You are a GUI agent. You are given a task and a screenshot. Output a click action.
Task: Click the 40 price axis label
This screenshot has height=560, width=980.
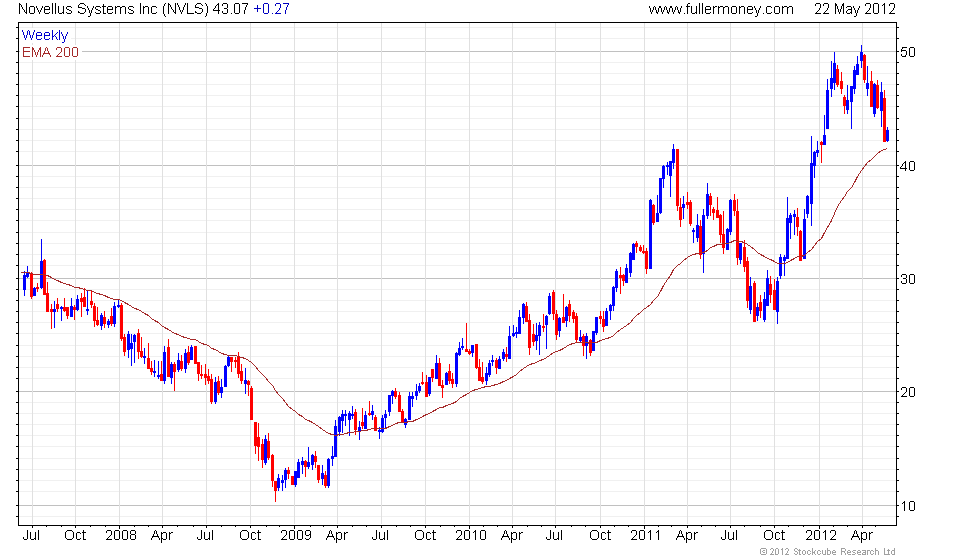908,166
